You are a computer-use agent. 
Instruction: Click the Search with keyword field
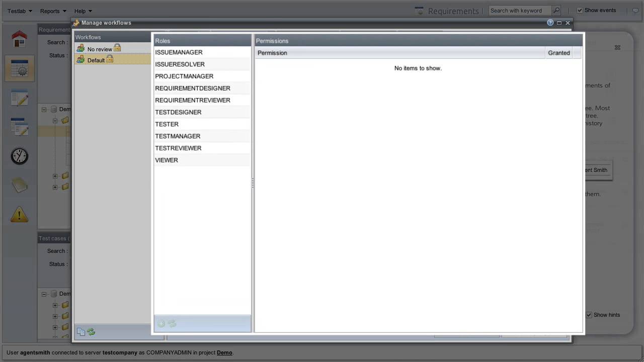tap(520, 11)
